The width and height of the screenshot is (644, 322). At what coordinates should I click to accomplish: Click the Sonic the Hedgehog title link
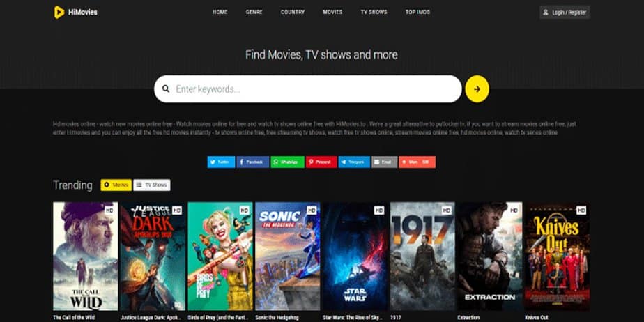coord(278,318)
